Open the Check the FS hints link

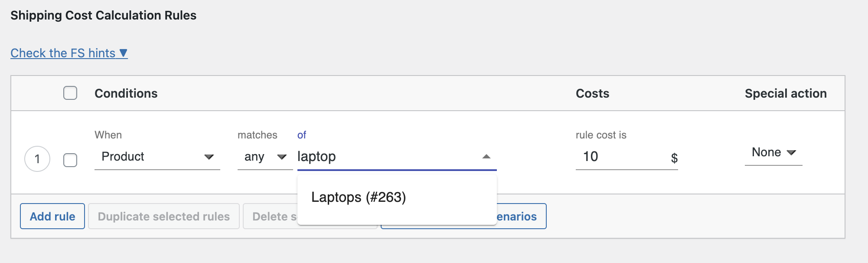[x=69, y=53]
